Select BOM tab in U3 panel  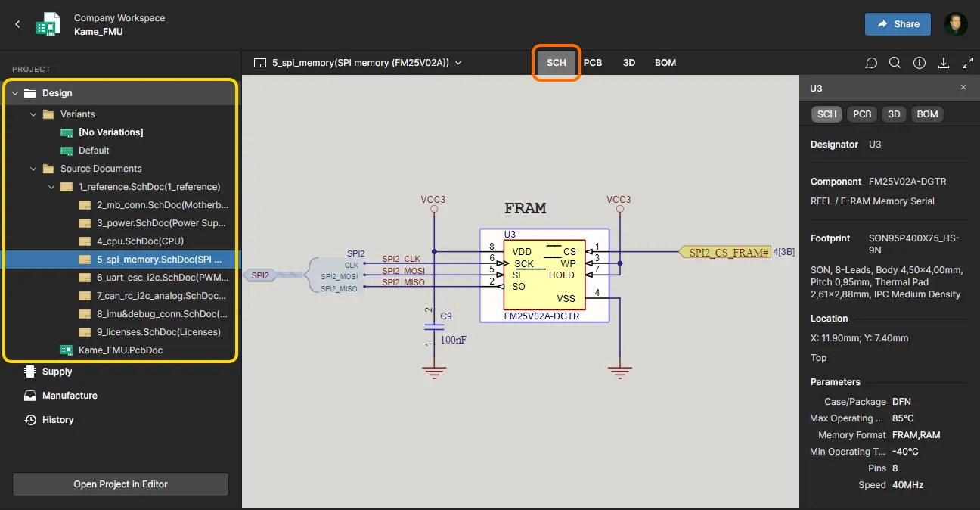click(x=927, y=114)
